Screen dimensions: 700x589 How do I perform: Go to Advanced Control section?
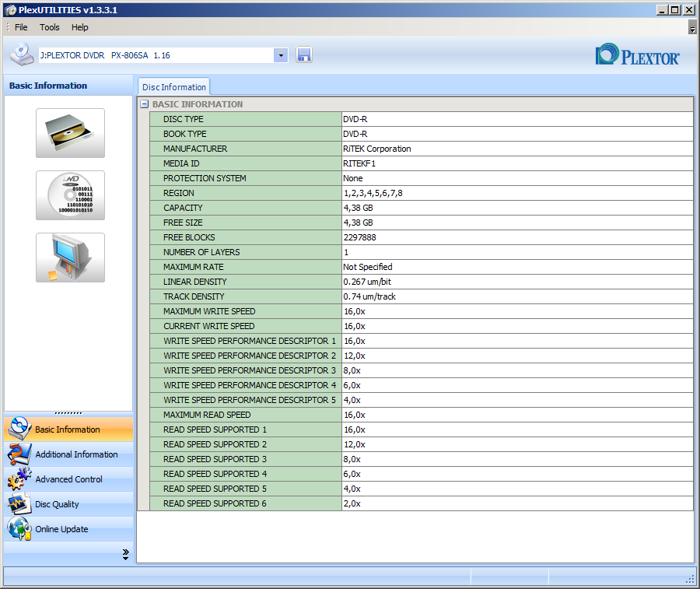pos(68,479)
